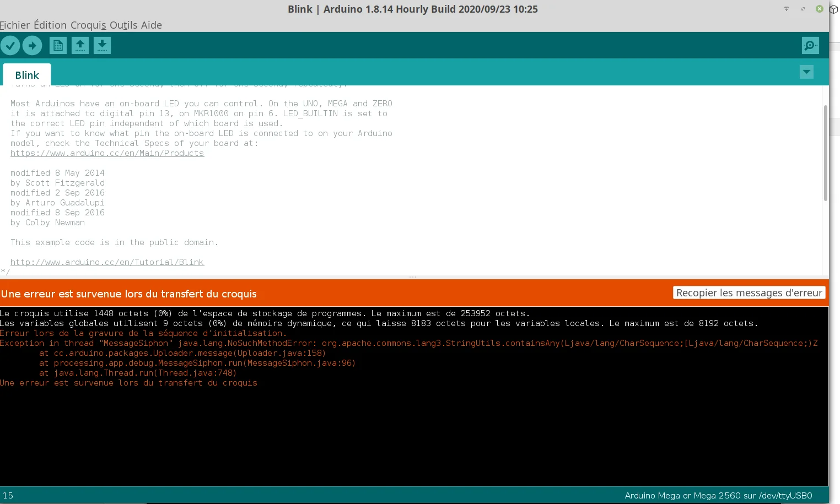Open the Croquis menu
The width and height of the screenshot is (840, 504).
click(x=88, y=25)
